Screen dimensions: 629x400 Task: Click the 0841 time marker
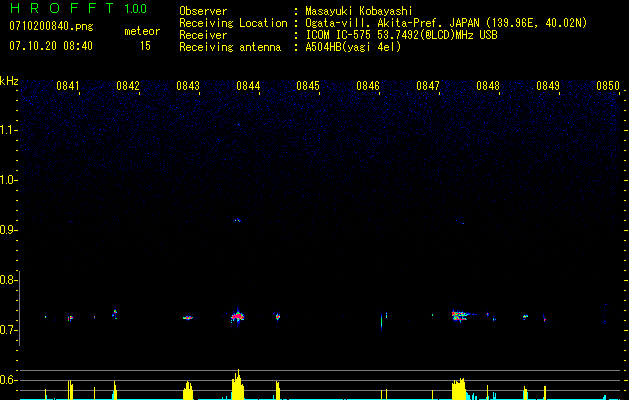point(68,86)
